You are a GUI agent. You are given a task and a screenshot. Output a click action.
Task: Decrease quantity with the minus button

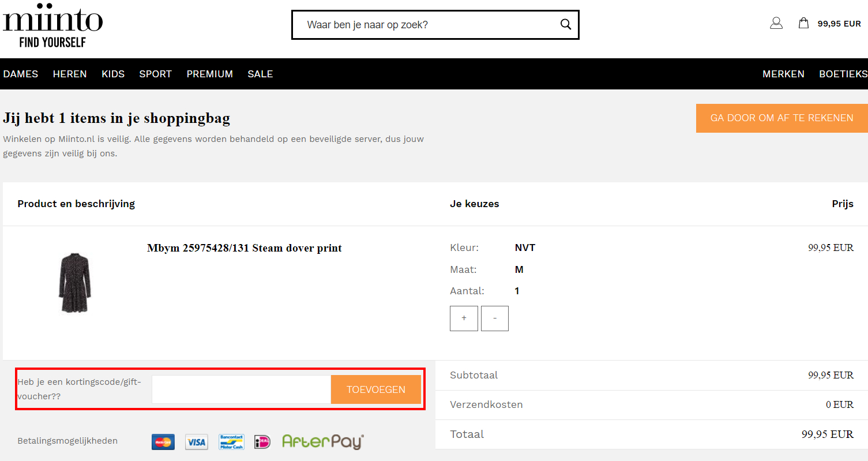point(495,318)
